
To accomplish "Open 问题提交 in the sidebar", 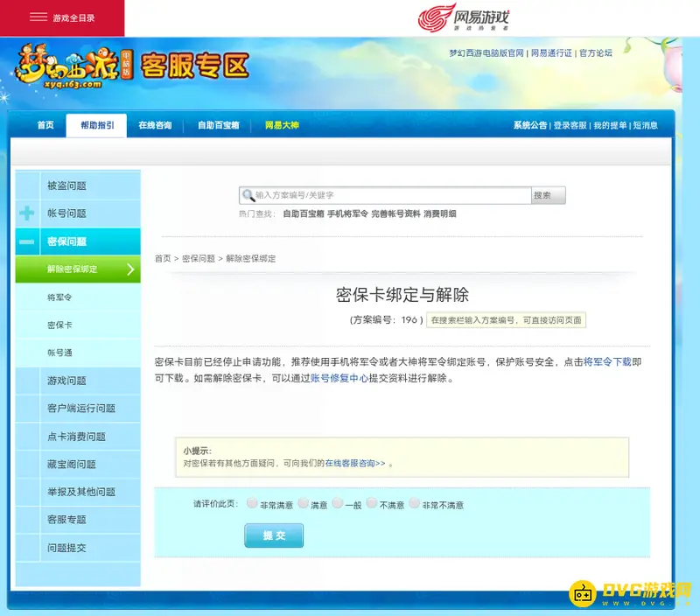I will (x=78, y=548).
